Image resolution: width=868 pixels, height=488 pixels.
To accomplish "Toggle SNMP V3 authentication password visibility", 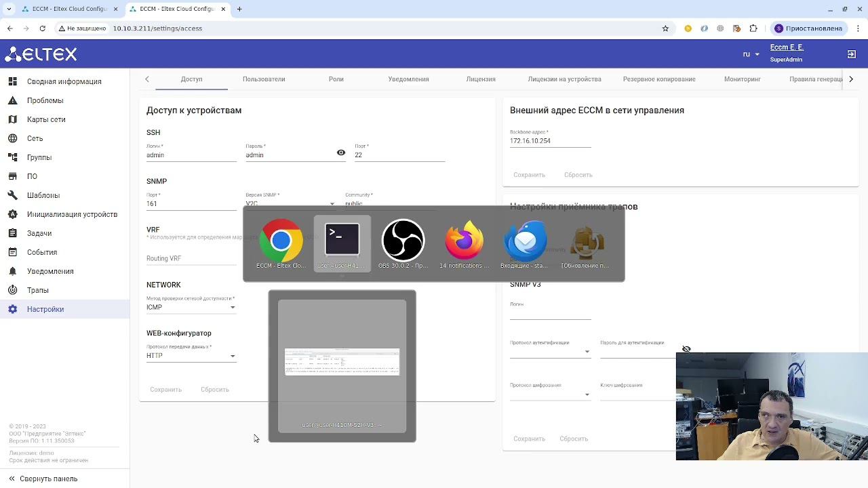I will coord(686,349).
